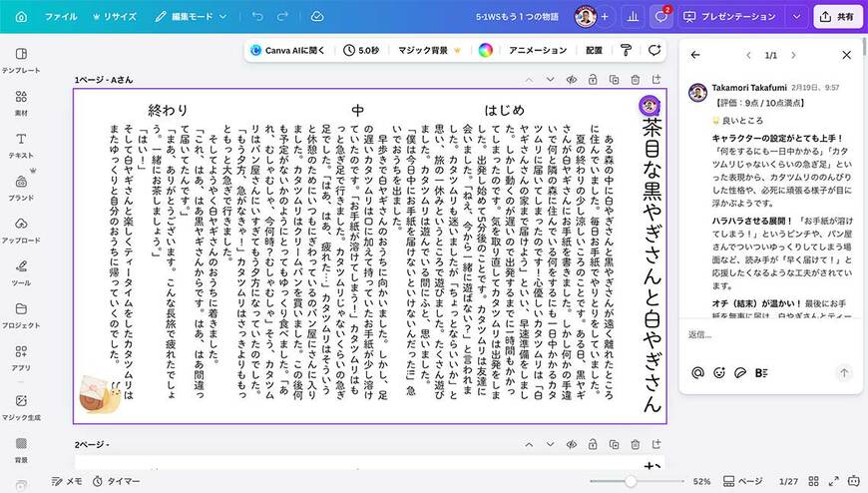Click the document title 5-1WSもう1つの物語

(517, 17)
